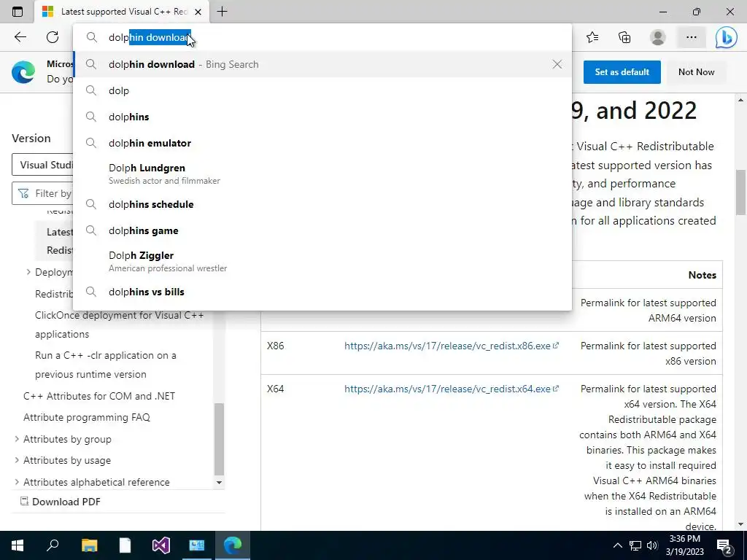Click the table of contents scrollbar thumb
747x560 pixels.
click(219, 438)
